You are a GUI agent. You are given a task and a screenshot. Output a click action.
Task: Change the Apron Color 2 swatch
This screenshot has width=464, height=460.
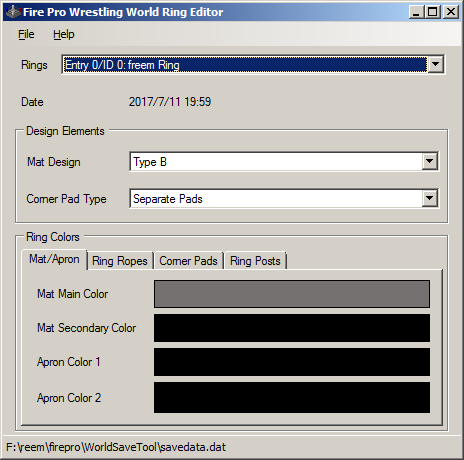pos(292,398)
